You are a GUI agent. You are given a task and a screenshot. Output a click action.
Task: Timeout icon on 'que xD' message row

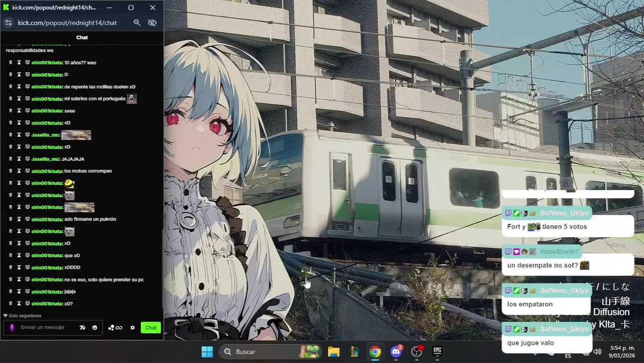point(19,256)
